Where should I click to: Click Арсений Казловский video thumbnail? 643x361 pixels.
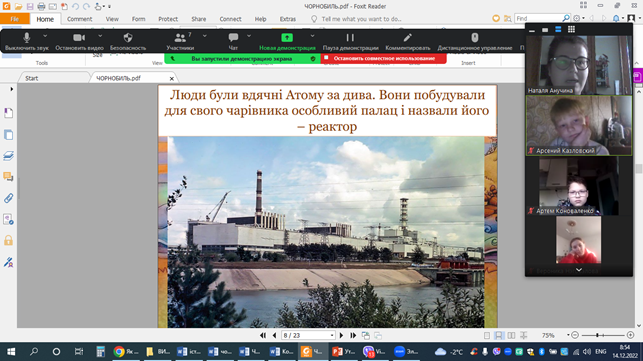click(579, 126)
